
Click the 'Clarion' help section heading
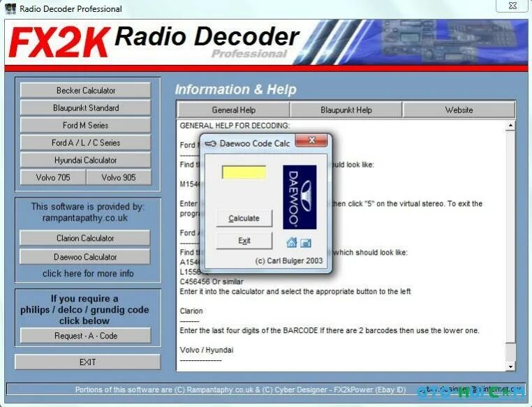[x=191, y=311]
